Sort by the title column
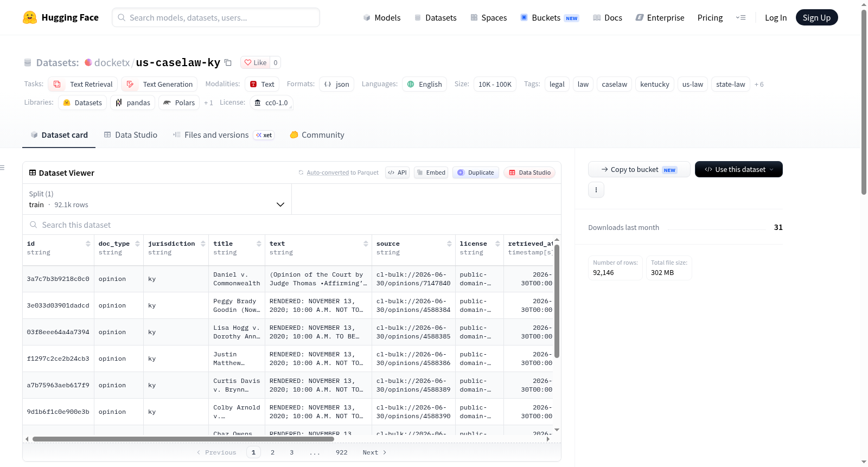 click(x=259, y=244)
